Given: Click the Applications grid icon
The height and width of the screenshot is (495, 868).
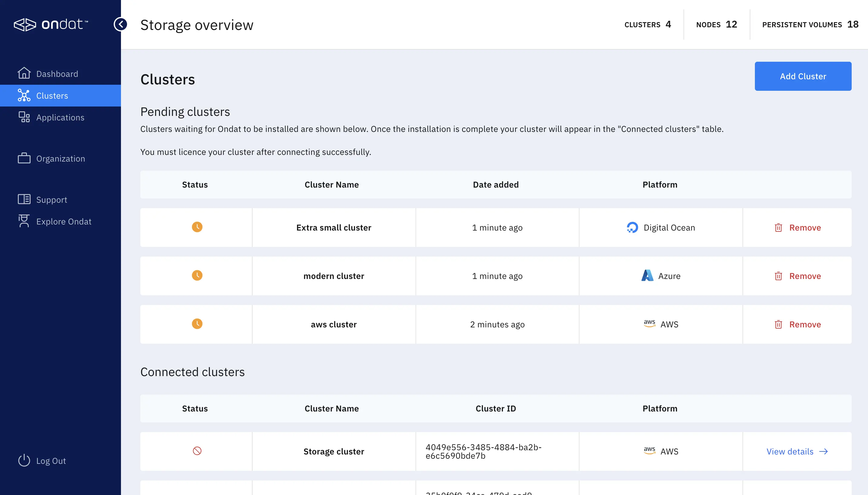Looking at the screenshot, I should [x=24, y=117].
